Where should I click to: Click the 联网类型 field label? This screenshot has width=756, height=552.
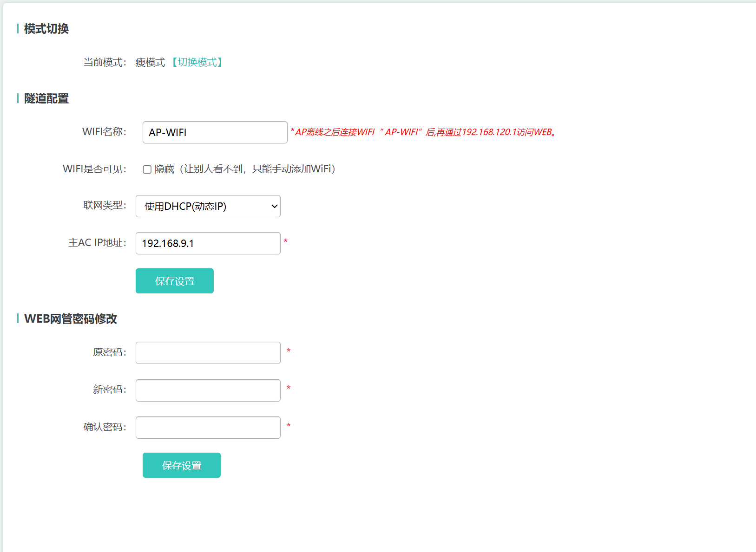pos(104,205)
